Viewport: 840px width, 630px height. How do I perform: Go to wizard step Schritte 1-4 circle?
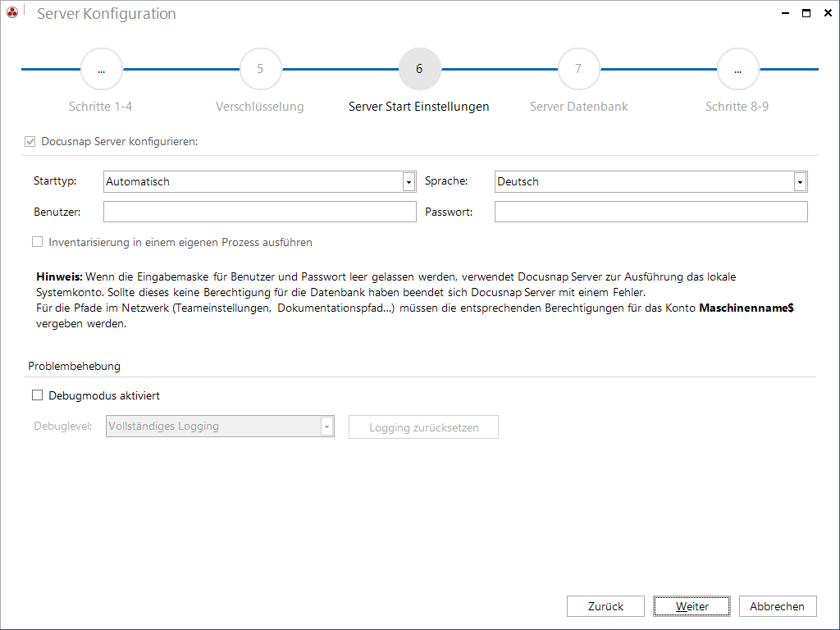point(101,69)
